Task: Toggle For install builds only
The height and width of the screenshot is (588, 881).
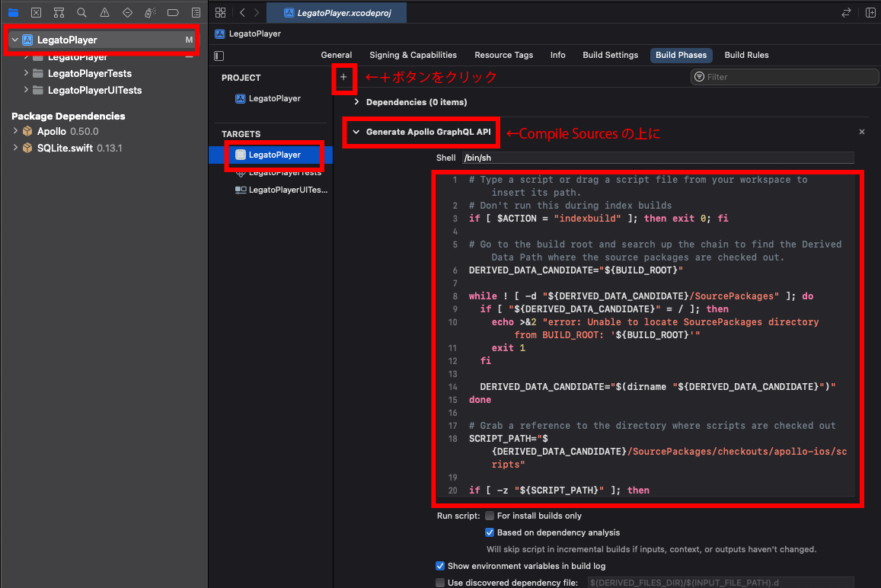Action: pos(490,516)
